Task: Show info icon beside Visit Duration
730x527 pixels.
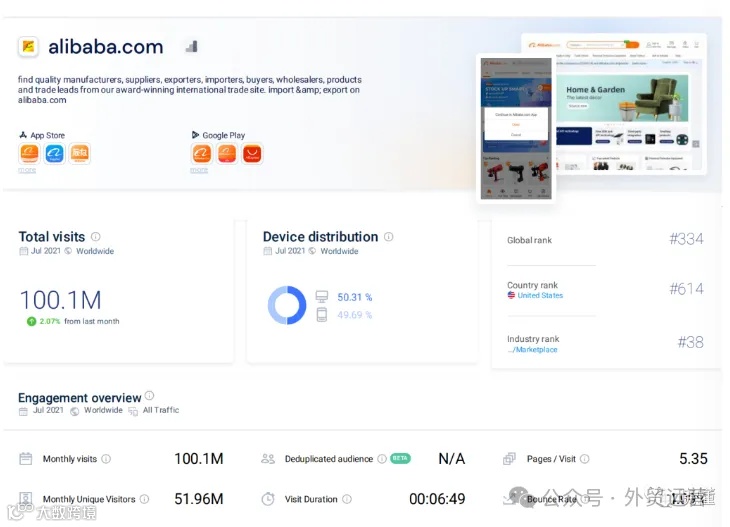Action: click(x=347, y=499)
